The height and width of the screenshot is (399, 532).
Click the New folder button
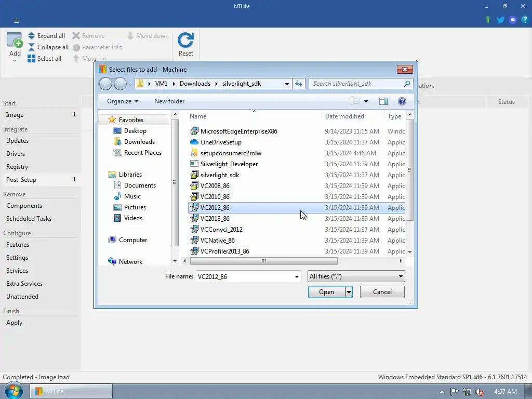coord(169,101)
